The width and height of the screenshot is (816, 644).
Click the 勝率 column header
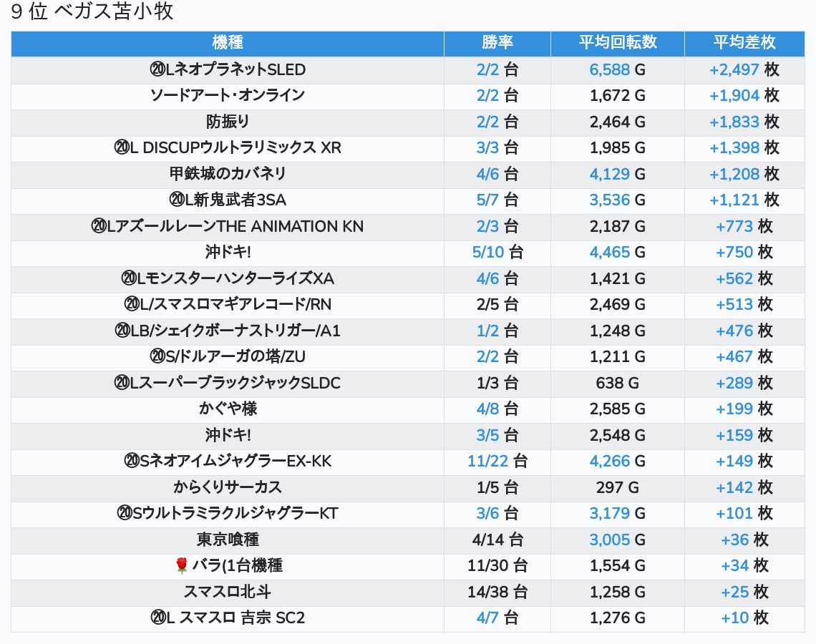497,43
